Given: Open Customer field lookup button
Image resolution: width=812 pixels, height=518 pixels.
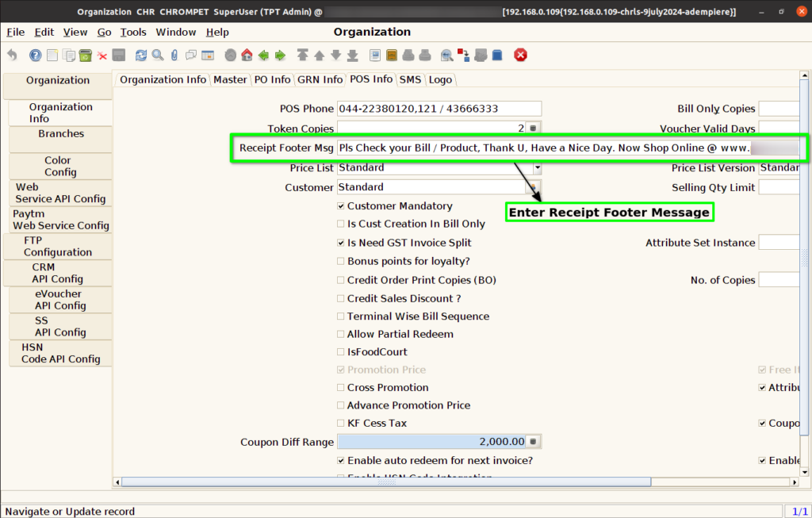Looking at the screenshot, I should point(533,186).
